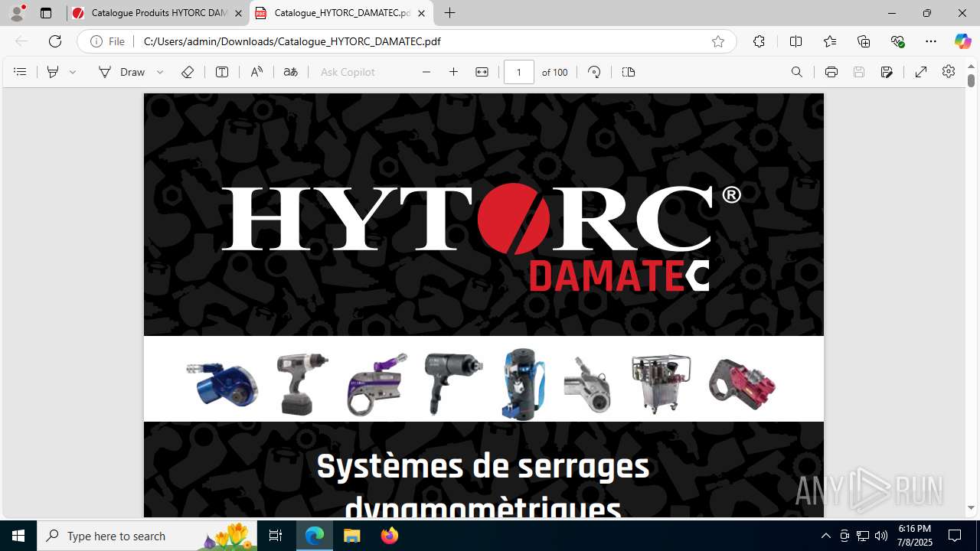The height and width of the screenshot is (551, 980).
Task: Activate the Draw tool
Action: tap(122, 72)
